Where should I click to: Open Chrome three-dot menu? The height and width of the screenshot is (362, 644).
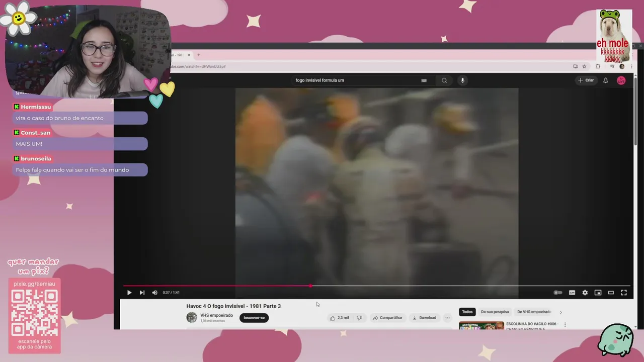[x=631, y=66]
